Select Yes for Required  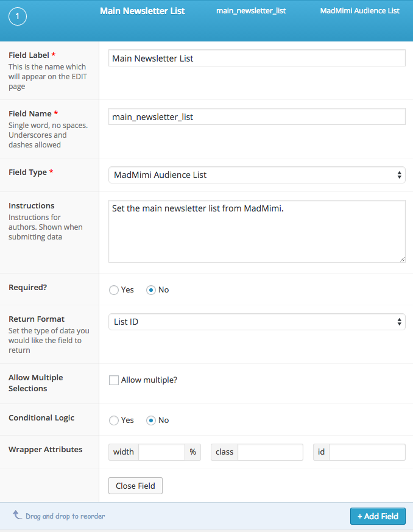click(114, 290)
